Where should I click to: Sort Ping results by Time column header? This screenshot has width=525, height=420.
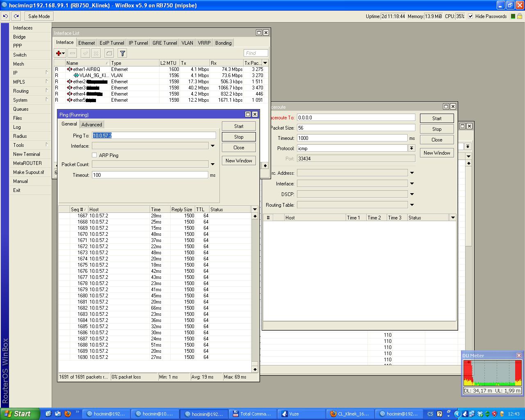(x=160, y=209)
